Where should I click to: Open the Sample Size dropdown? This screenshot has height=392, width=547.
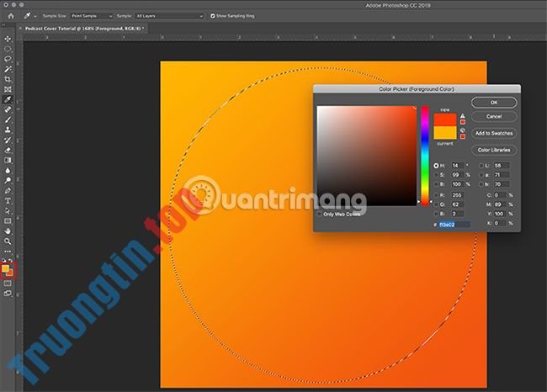pos(92,16)
